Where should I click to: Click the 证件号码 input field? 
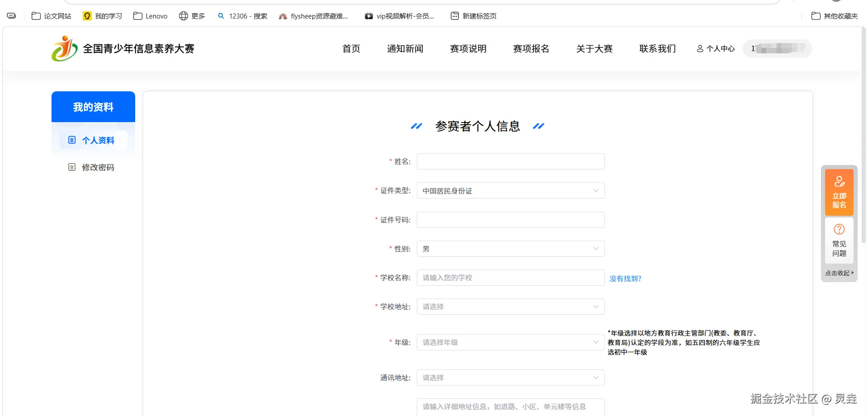[510, 220]
